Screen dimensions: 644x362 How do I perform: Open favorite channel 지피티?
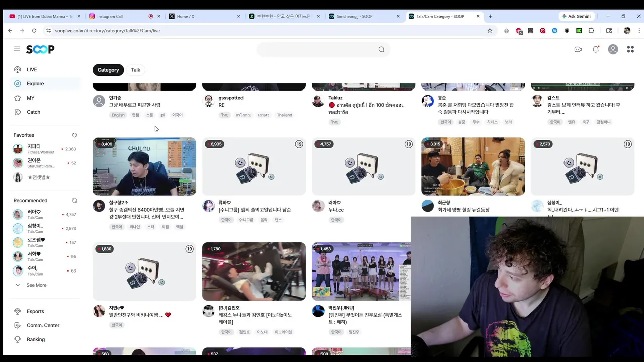pos(45,149)
